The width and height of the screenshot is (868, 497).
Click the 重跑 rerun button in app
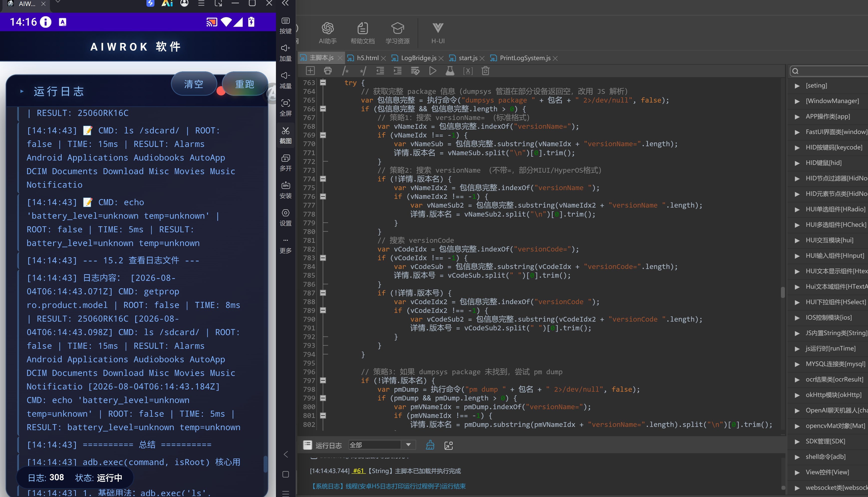click(245, 84)
